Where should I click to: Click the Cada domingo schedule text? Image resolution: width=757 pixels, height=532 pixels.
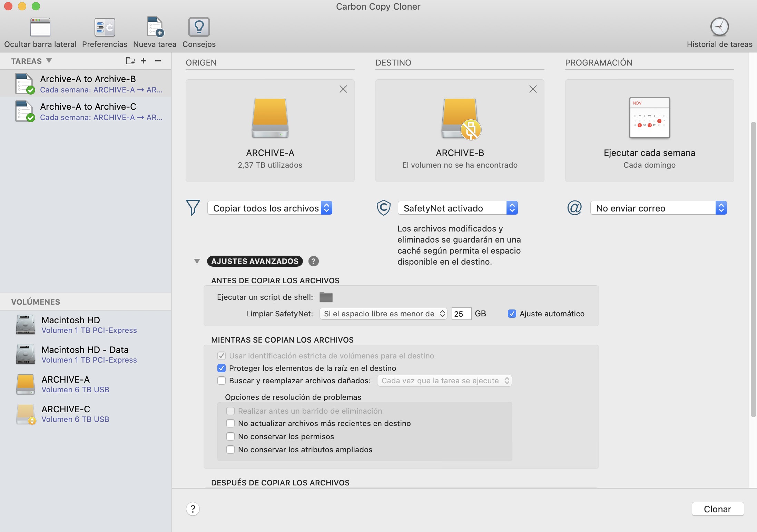[x=649, y=165]
